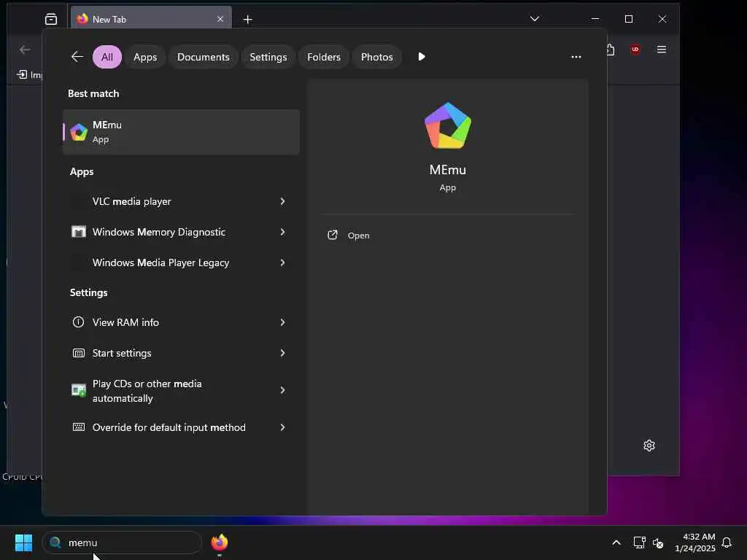
Task: Switch to the Documents filter tab
Action: 204,57
